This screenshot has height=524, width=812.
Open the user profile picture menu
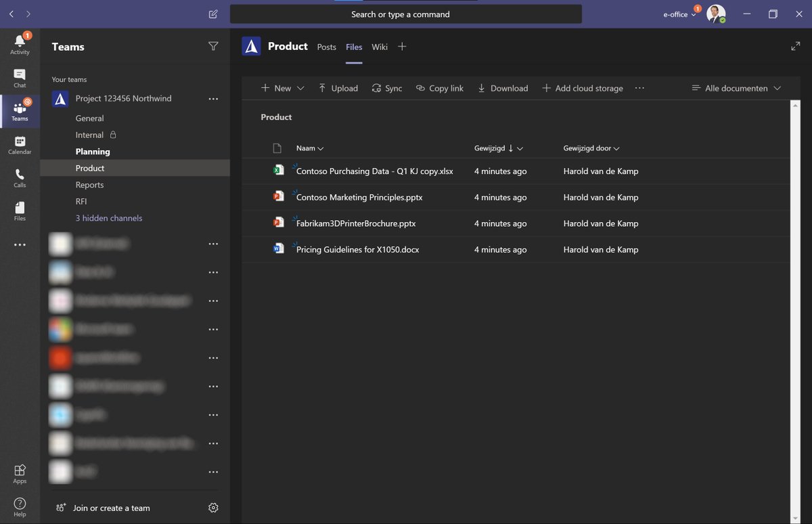coord(716,14)
